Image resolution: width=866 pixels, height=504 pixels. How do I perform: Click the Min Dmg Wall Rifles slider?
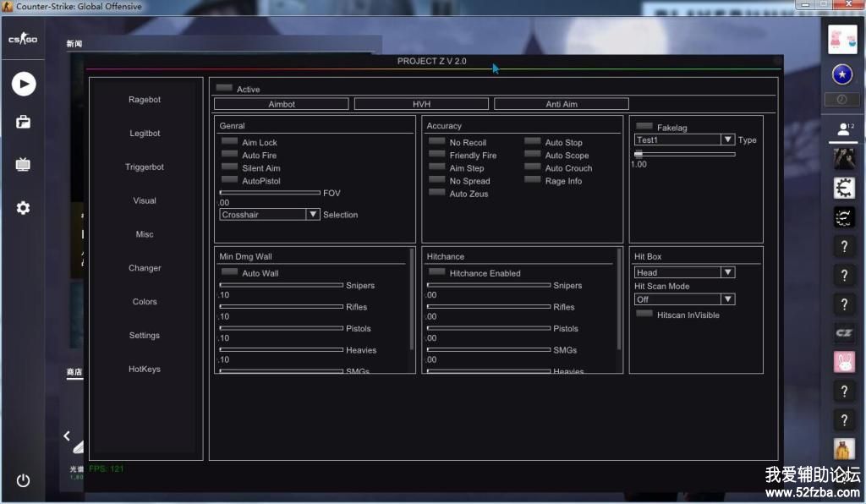(281, 306)
